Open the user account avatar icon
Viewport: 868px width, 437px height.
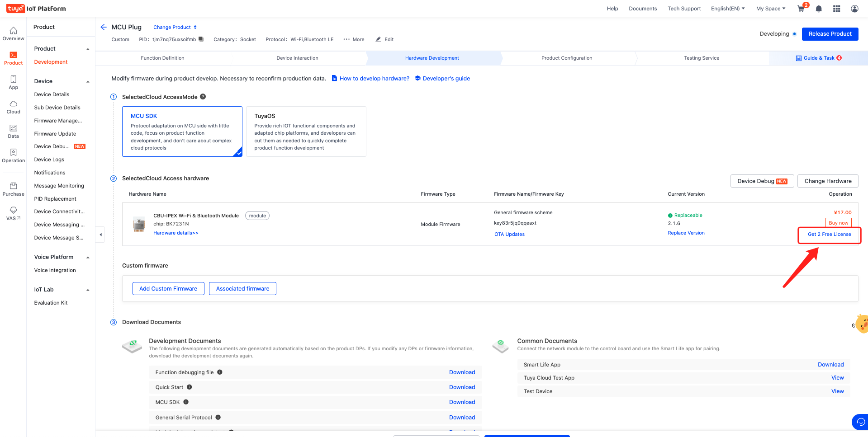coord(854,9)
